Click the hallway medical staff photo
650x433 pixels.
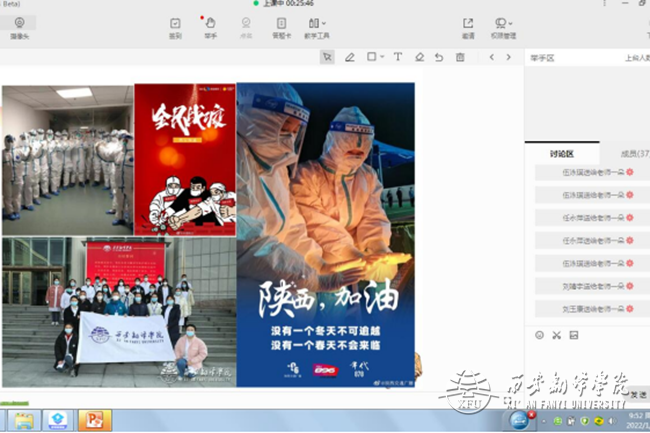click(x=68, y=161)
